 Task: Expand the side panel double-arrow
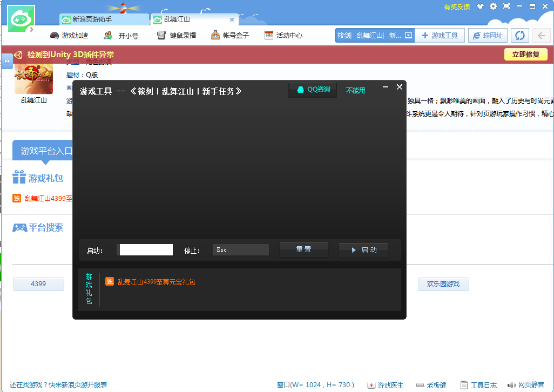[7, 61]
